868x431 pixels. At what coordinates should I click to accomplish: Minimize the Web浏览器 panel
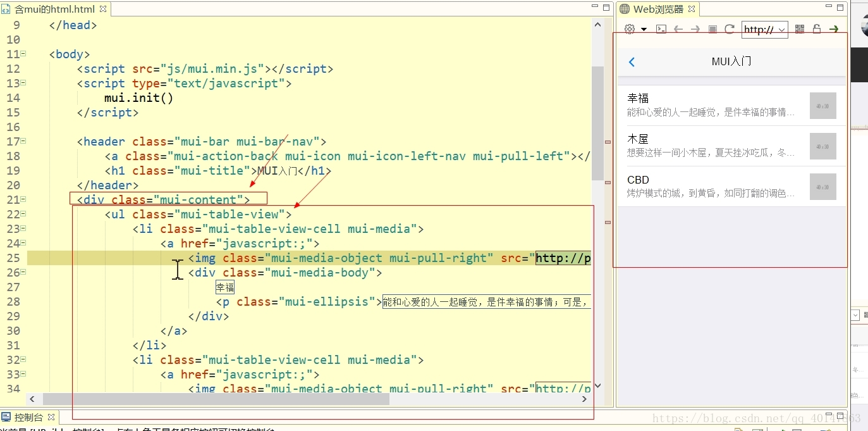[829, 8]
